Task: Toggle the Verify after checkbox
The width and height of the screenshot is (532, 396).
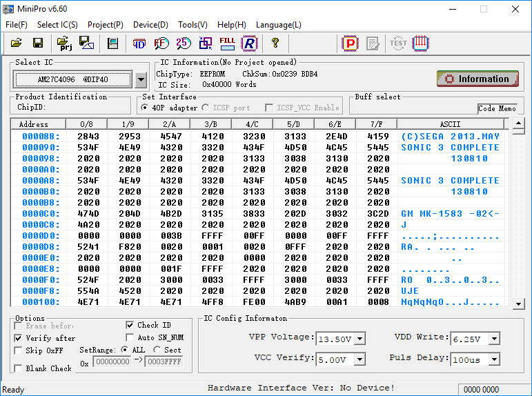Action: pos(19,338)
